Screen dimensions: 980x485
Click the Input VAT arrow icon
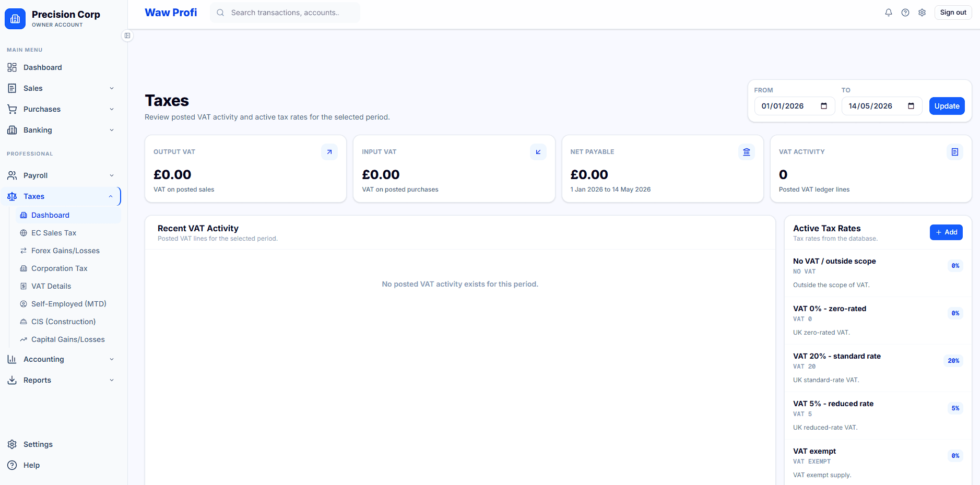coord(538,152)
